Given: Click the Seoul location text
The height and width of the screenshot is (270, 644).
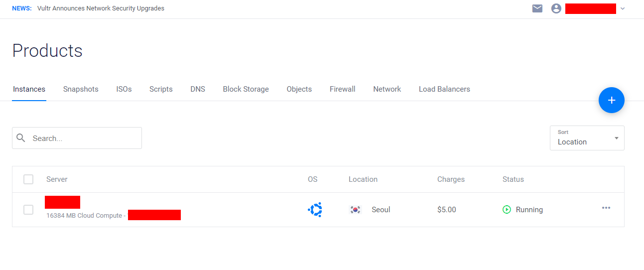Looking at the screenshot, I should [381, 210].
